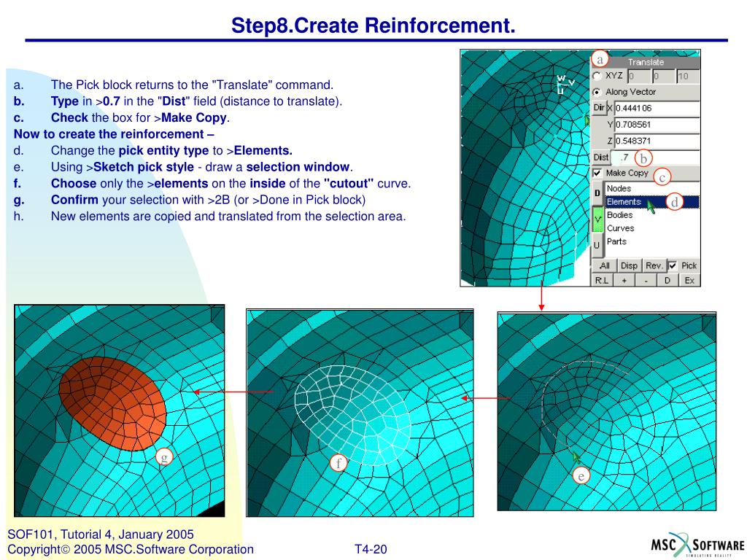Select Elements in the entity list
This screenshot has height=560, width=747.
[x=652, y=202]
